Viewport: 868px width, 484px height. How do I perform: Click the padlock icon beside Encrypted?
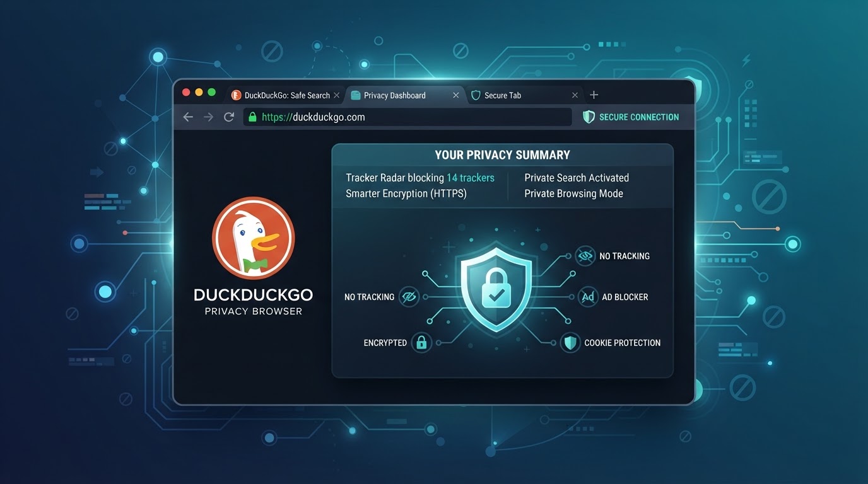pos(421,343)
